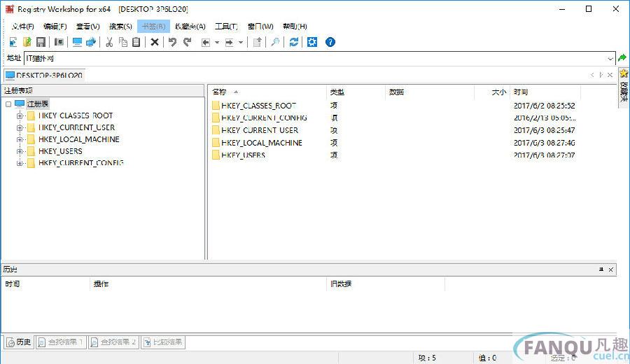Screen dimensions: 630x364
Task: Click the redo arrow icon
Action: (x=187, y=42)
